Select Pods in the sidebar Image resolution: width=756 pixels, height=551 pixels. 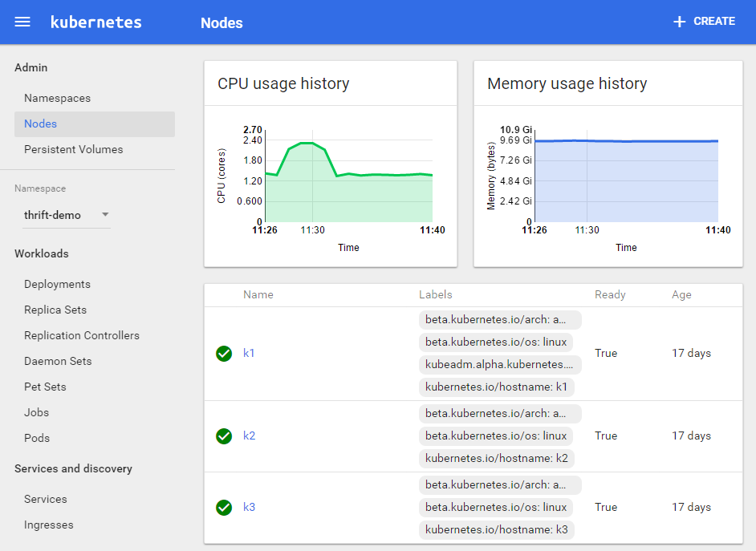click(x=36, y=438)
